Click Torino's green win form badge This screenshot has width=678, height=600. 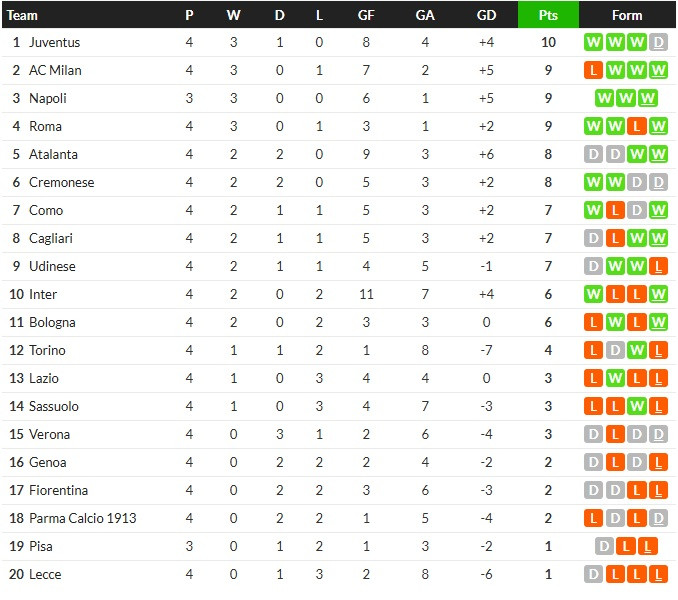[636, 350]
